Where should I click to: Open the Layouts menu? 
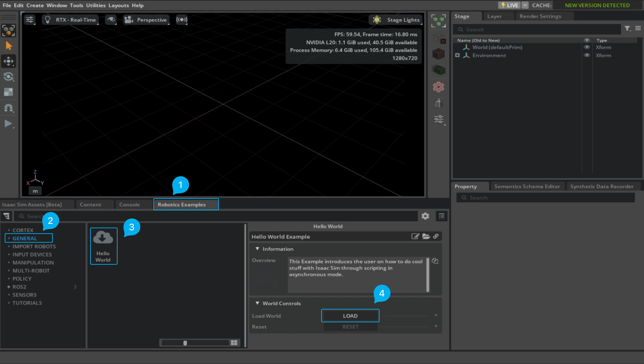point(119,5)
